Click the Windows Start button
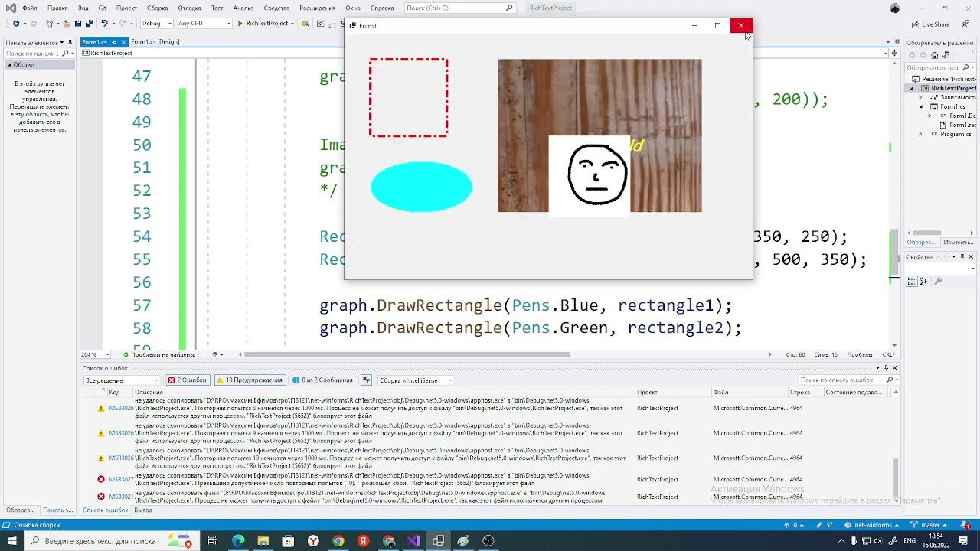The height and width of the screenshot is (551, 980). tap(11, 541)
